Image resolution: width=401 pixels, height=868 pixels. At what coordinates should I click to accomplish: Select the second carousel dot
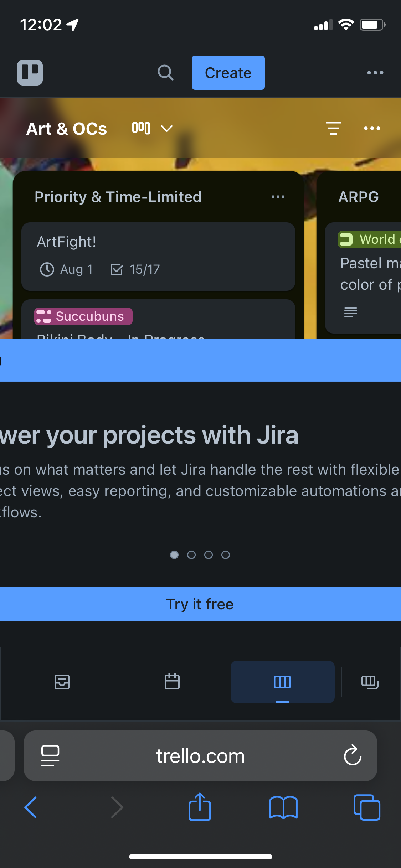(x=191, y=555)
